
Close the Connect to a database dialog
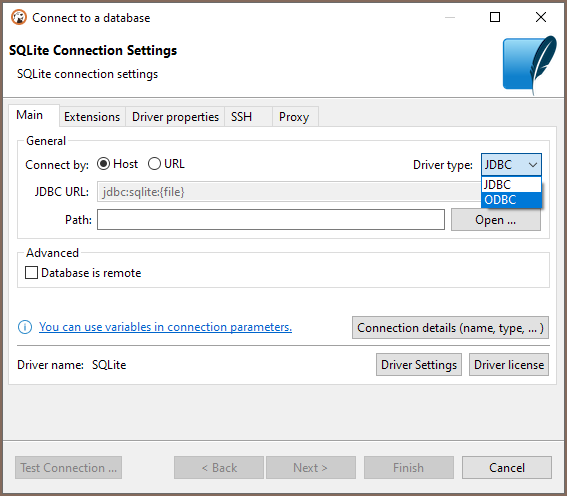pyautogui.click(x=541, y=17)
